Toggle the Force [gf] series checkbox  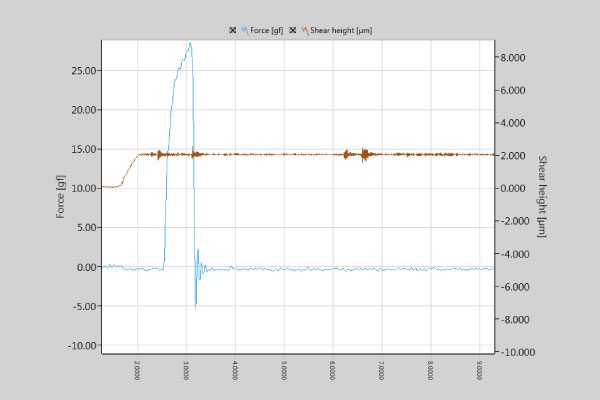[x=232, y=30]
